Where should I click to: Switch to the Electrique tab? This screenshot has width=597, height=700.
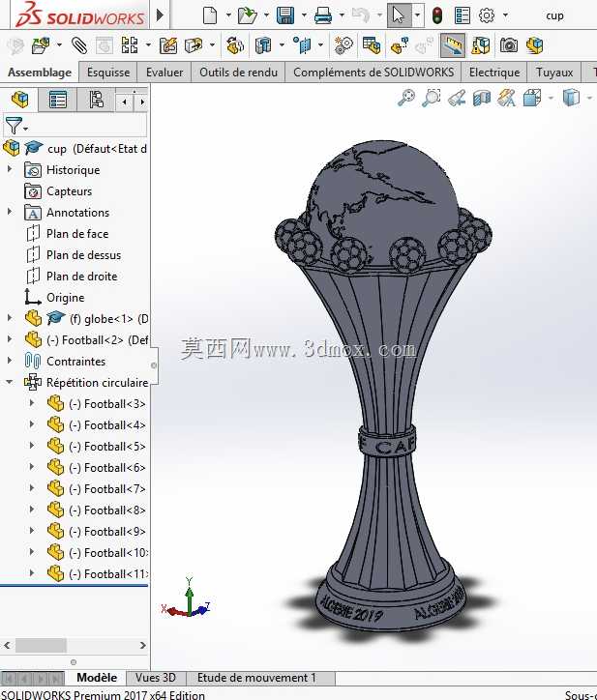494,73
